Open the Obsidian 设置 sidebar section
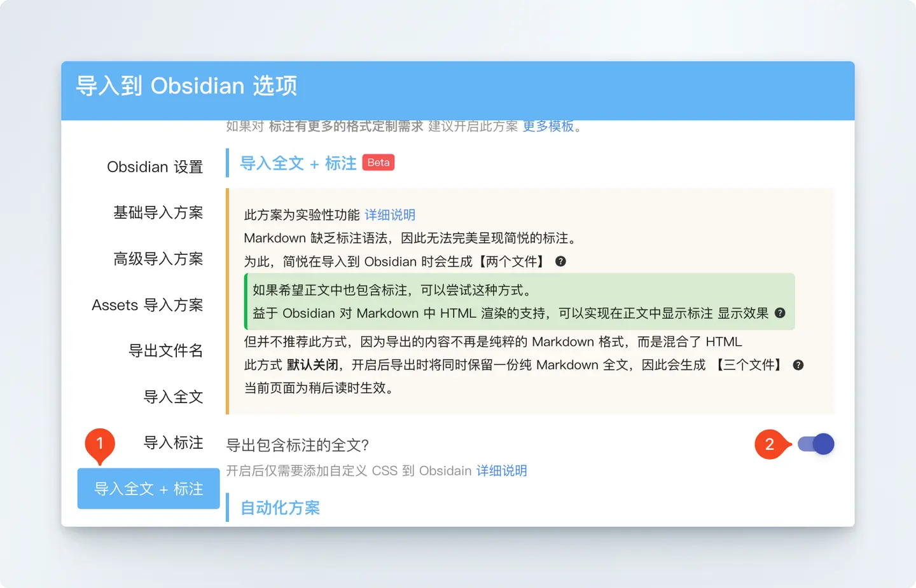Image resolution: width=916 pixels, height=588 pixels. pyautogui.click(x=155, y=167)
